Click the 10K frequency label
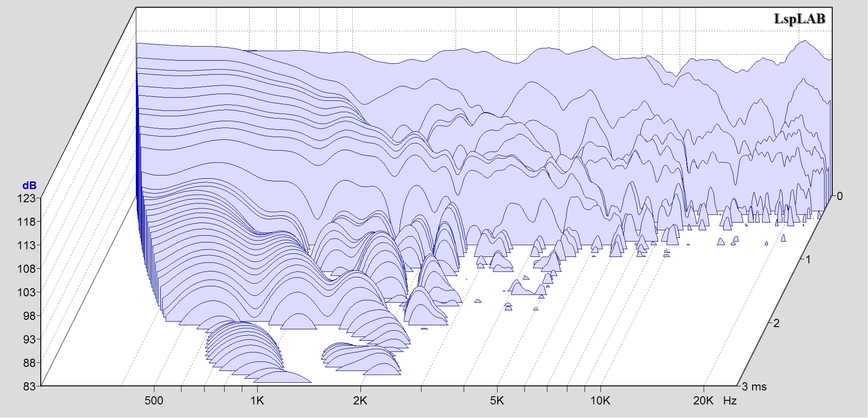Screen dimensions: 868x418 (600, 401)
